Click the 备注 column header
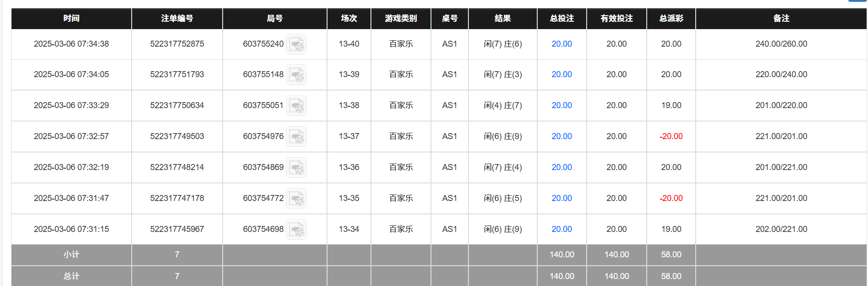 coord(781,18)
